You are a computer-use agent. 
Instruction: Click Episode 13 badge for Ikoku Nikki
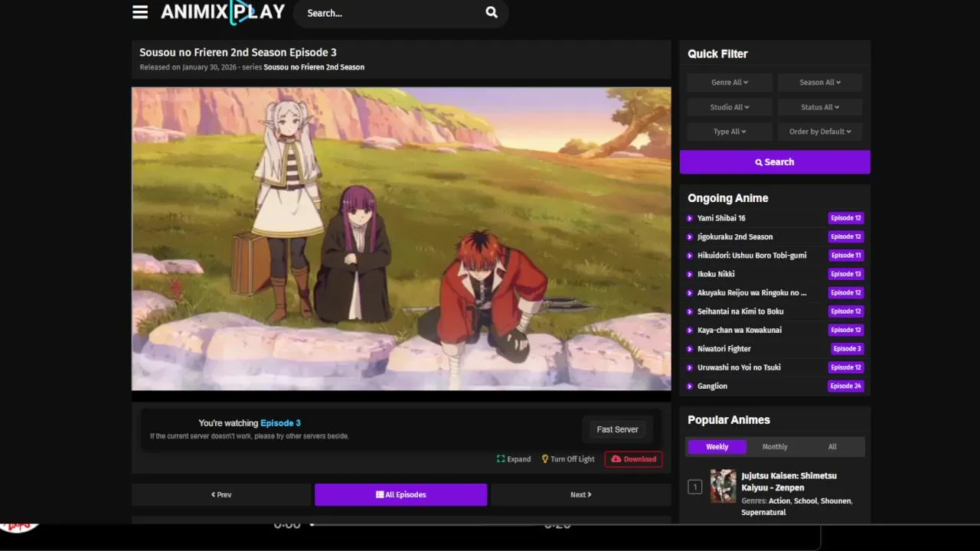click(x=846, y=274)
